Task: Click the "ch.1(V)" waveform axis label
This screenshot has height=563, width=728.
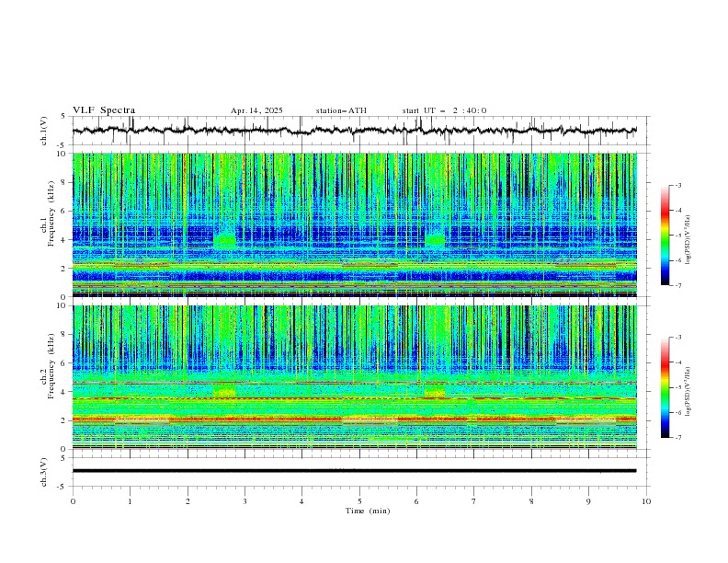Action: click(x=44, y=131)
